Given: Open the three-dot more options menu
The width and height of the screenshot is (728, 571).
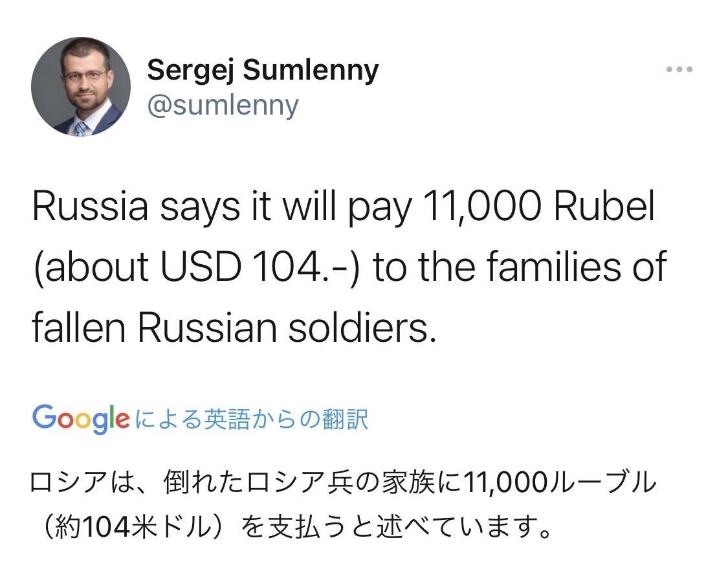Looking at the screenshot, I should click(x=679, y=69).
